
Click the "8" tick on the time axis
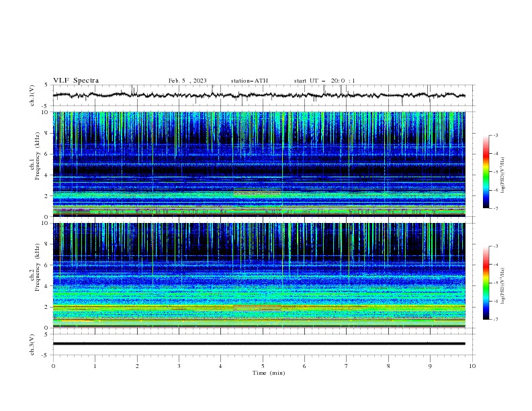(388, 366)
